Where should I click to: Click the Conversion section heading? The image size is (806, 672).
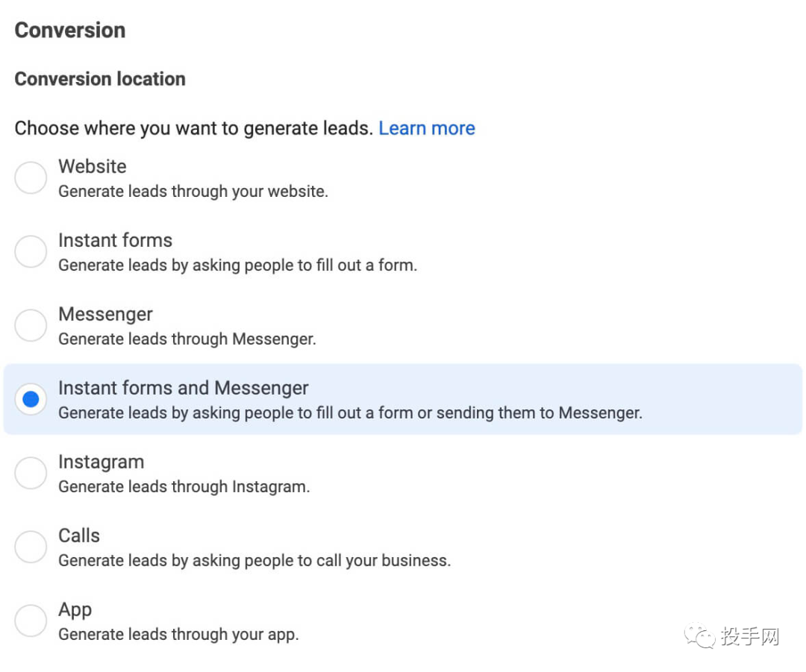pos(70,31)
